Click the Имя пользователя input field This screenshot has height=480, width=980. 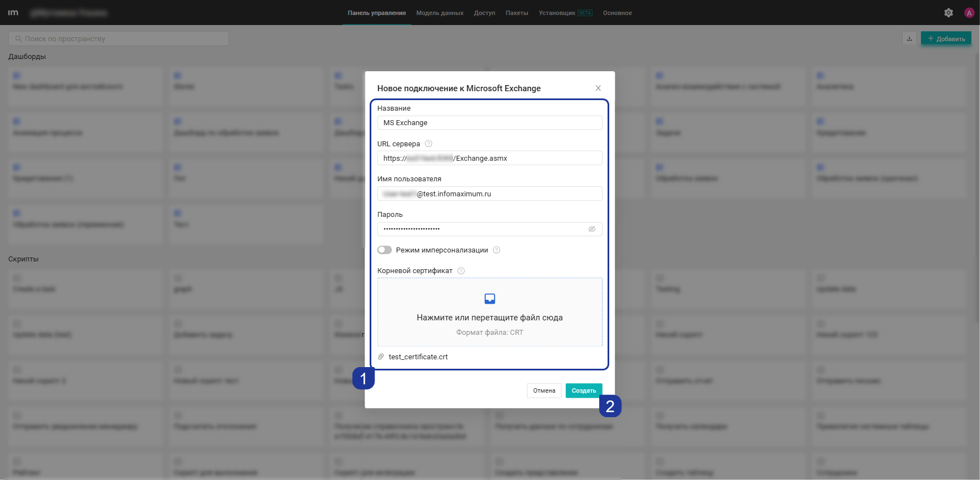click(490, 194)
